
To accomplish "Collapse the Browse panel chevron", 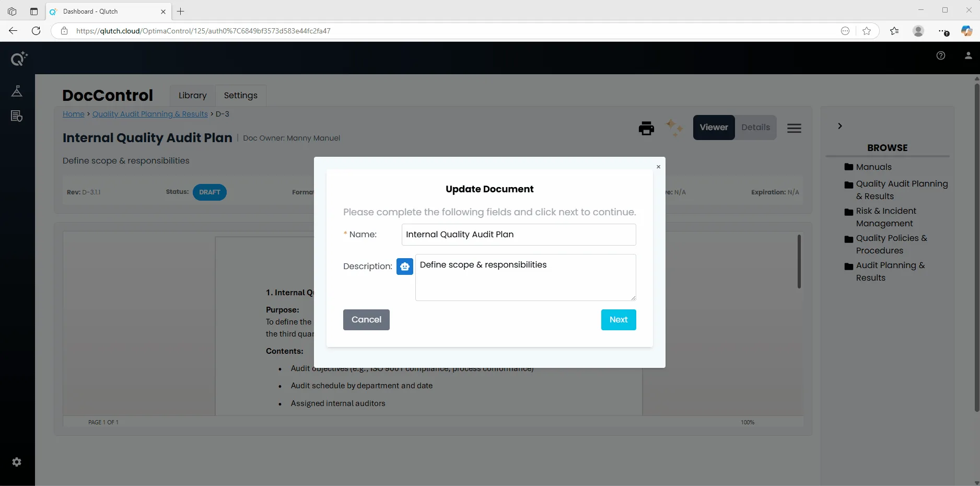I will 839,126.
